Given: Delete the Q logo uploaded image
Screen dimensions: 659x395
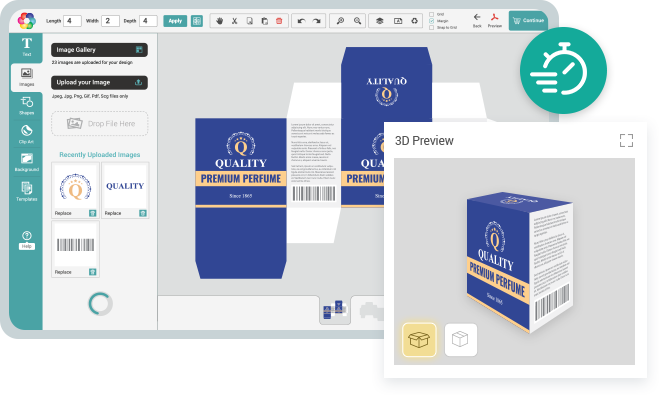Looking at the screenshot, I should click(x=92, y=213).
